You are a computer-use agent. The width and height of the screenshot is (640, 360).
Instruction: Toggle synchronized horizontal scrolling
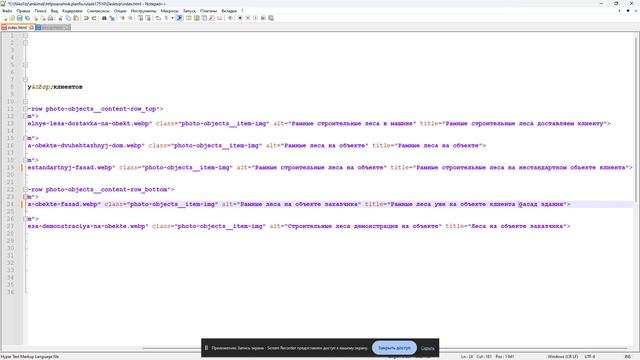pos(148,18)
